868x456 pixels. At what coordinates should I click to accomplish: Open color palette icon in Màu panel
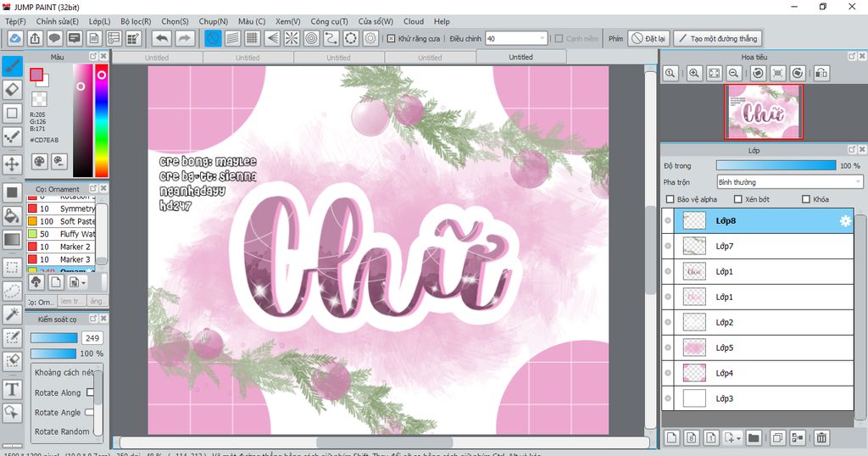(39, 161)
